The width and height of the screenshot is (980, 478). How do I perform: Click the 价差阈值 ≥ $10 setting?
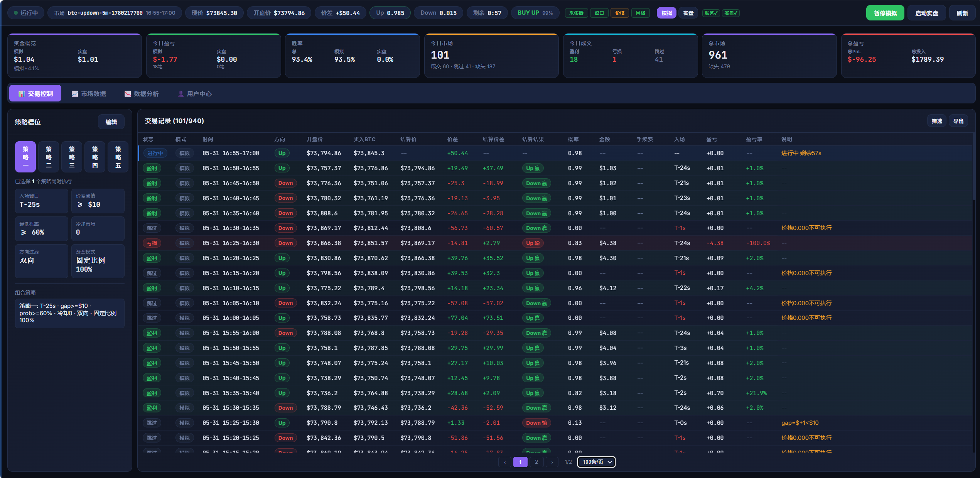pyautogui.click(x=98, y=201)
